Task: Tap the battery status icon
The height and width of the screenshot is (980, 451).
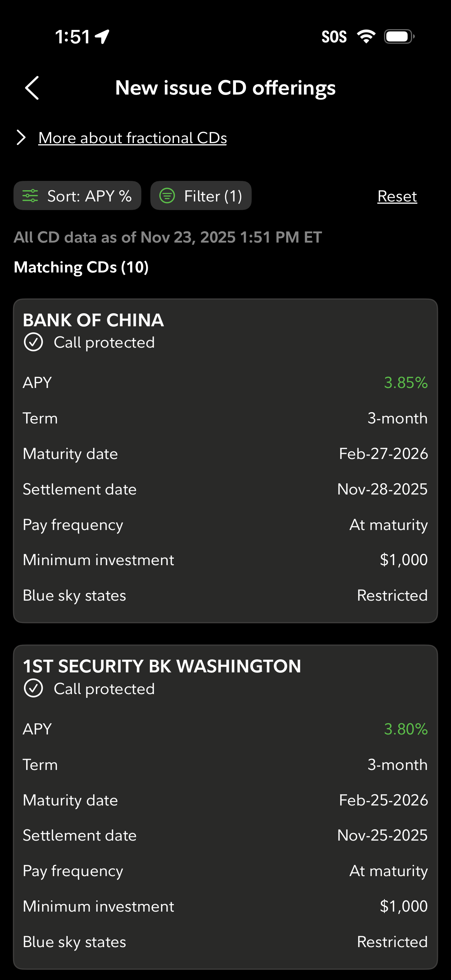Action: (399, 37)
